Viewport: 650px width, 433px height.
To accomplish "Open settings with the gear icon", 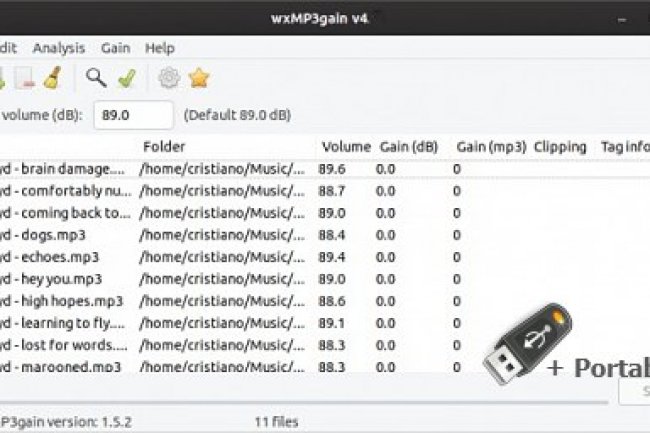I will coord(169,78).
